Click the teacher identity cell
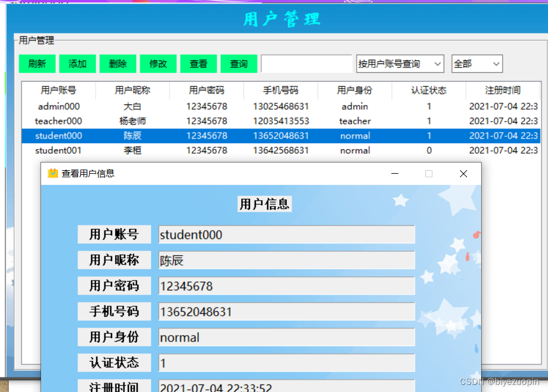 (355, 121)
